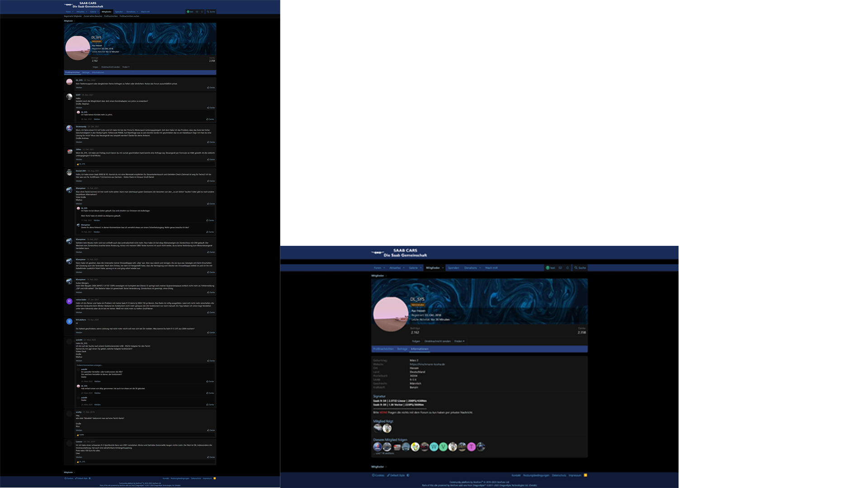The image size is (868, 488).
Task: Click reinerleder's purple R avatar
Action: pyautogui.click(x=69, y=301)
